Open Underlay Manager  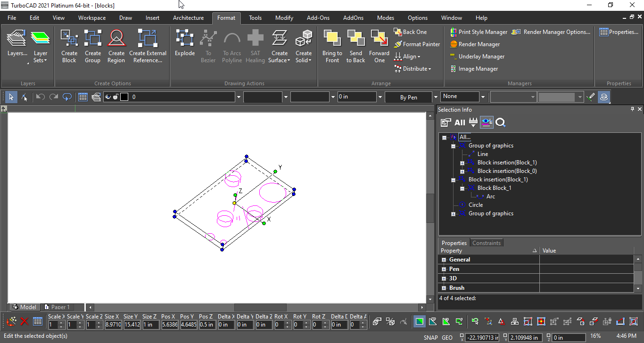tap(477, 57)
